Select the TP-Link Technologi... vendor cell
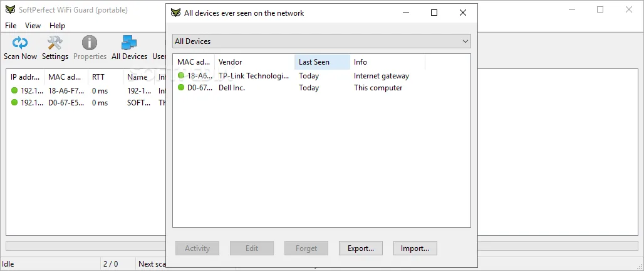Image resolution: width=644 pixels, height=271 pixels. click(254, 76)
